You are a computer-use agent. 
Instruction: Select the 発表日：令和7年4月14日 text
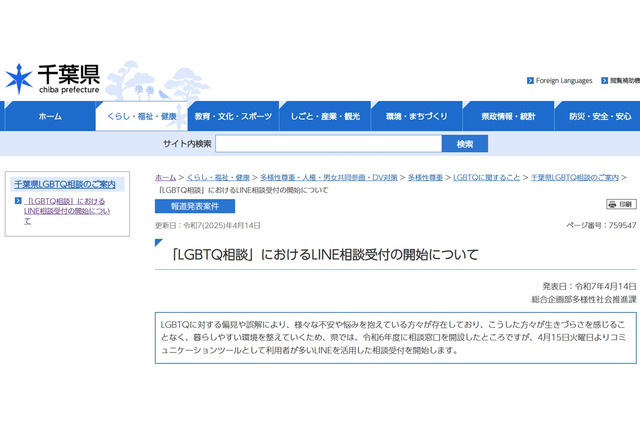589,286
